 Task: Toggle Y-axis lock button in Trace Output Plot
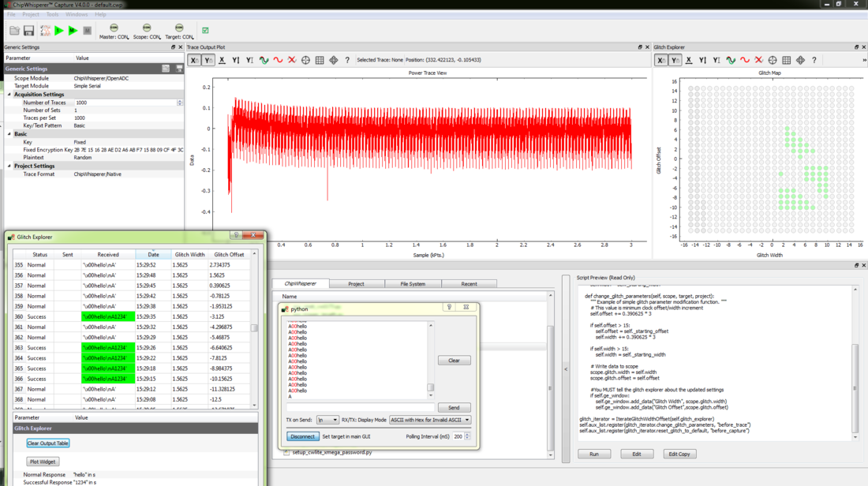coord(208,60)
